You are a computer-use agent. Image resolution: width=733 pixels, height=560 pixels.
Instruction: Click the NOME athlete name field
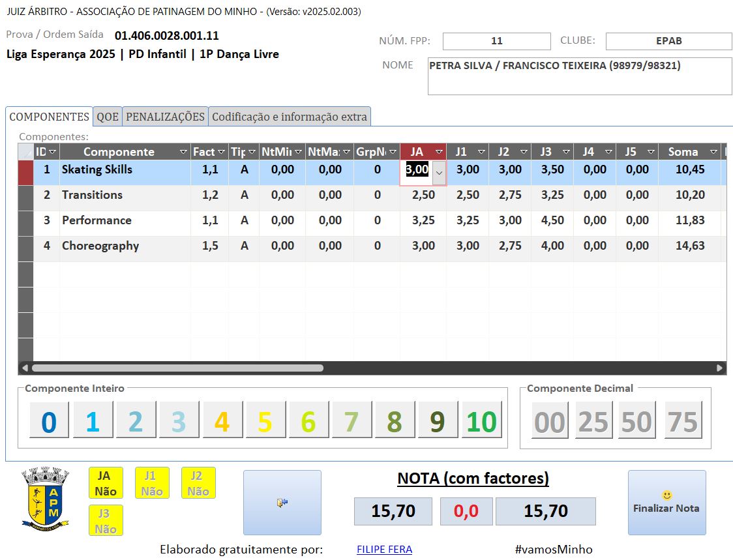click(579, 76)
